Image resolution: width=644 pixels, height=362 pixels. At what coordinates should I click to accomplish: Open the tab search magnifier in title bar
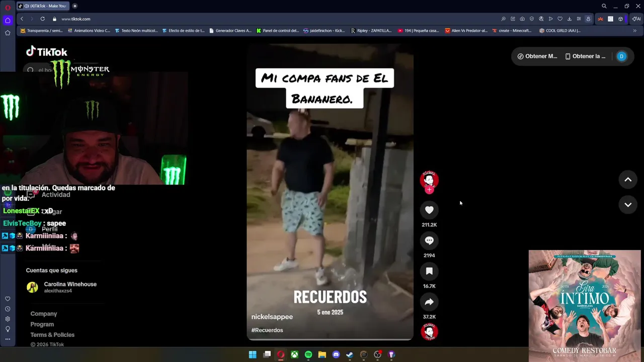[604, 6]
